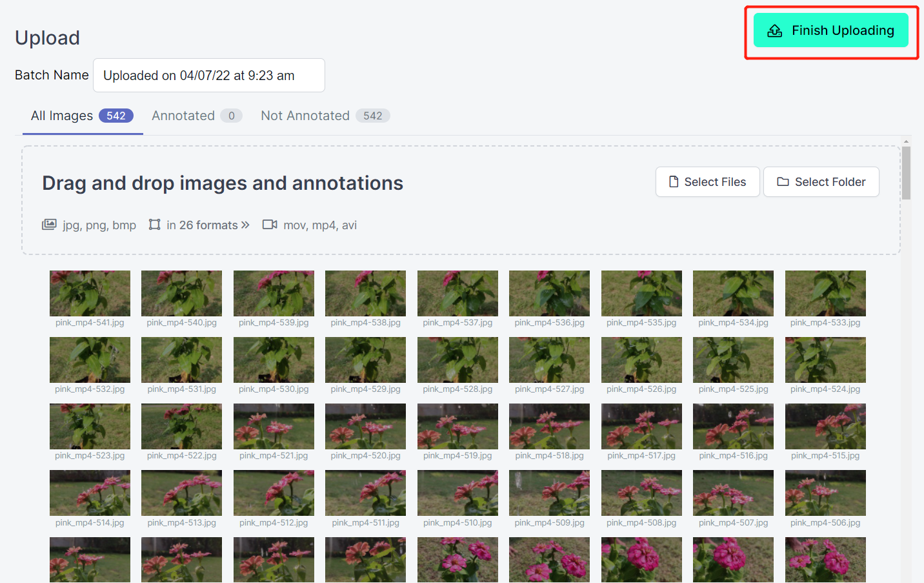Open image pink_mp4-527.jpg
924x583 pixels.
click(x=550, y=360)
